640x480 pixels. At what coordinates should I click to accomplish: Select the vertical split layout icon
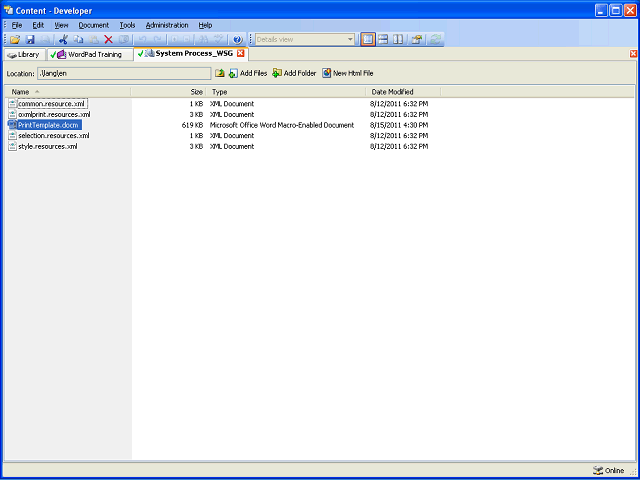coord(398,40)
